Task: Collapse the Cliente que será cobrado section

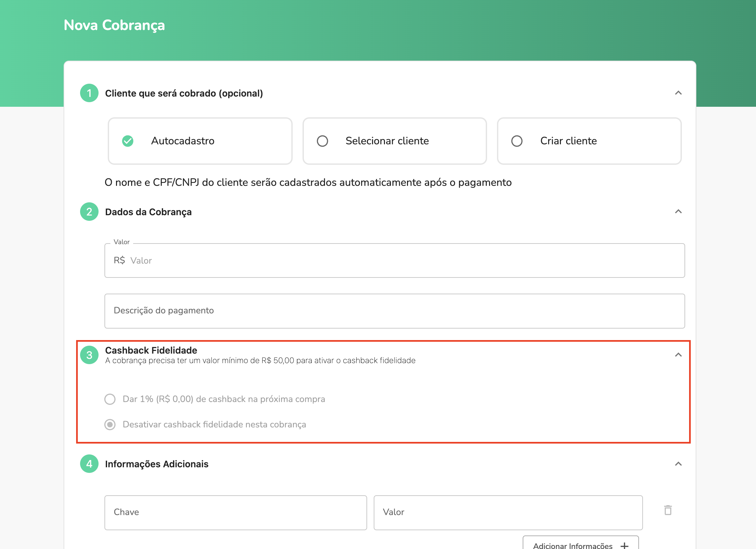Action: (679, 93)
